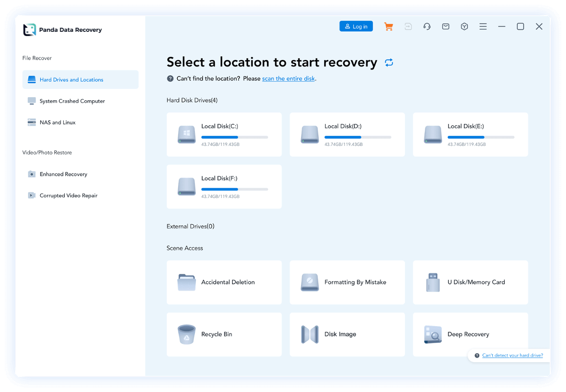Select Local Disk(C:) drive
Image resolution: width=566 pixels, height=392 pixels.
pos(224,134)
